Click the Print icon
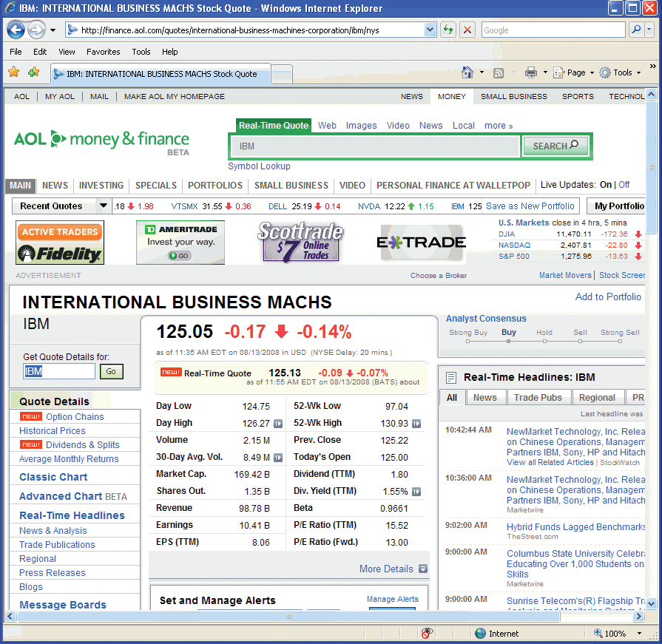The image size is (662, 644). pyautogui.click(x=532, y=72)
